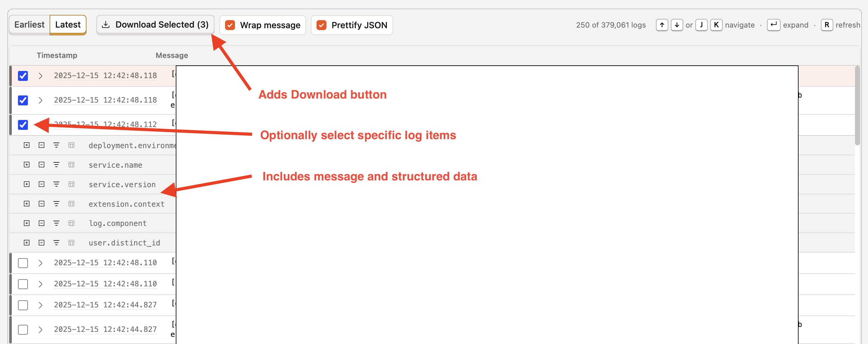Click the filter lines icon for extension.context
The width and height of the screenshot is (868, 344).
[56, 204]
